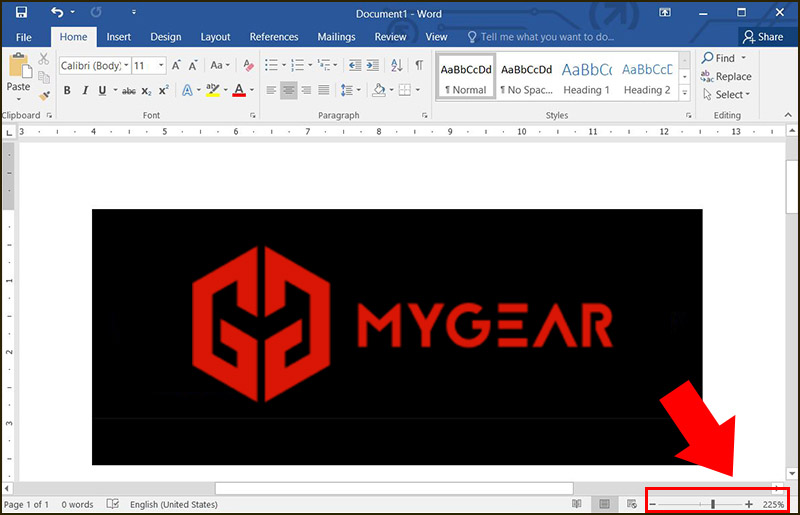Increase font size with Grow Font icon

pos(176,65)
